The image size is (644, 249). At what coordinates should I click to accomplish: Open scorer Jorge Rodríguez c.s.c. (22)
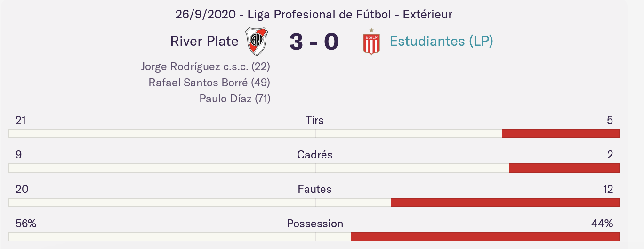tap(205, 66)
